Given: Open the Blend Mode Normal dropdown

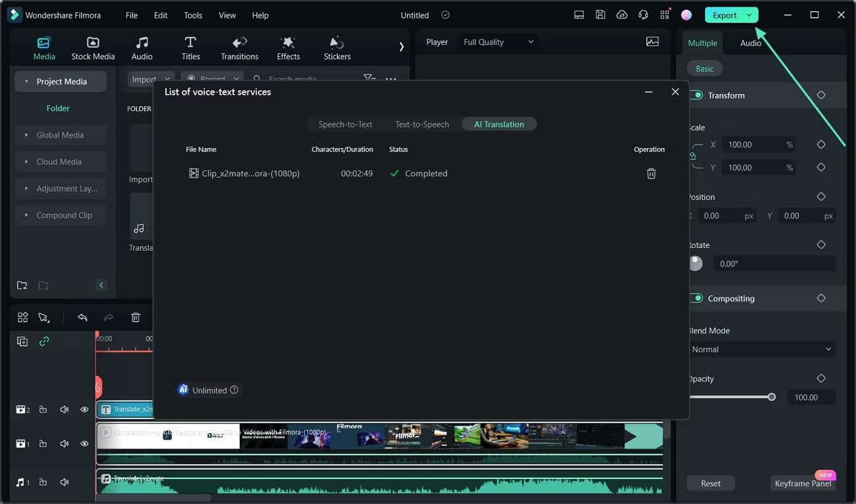Looking at the screenshot, I should click(762, 349).
